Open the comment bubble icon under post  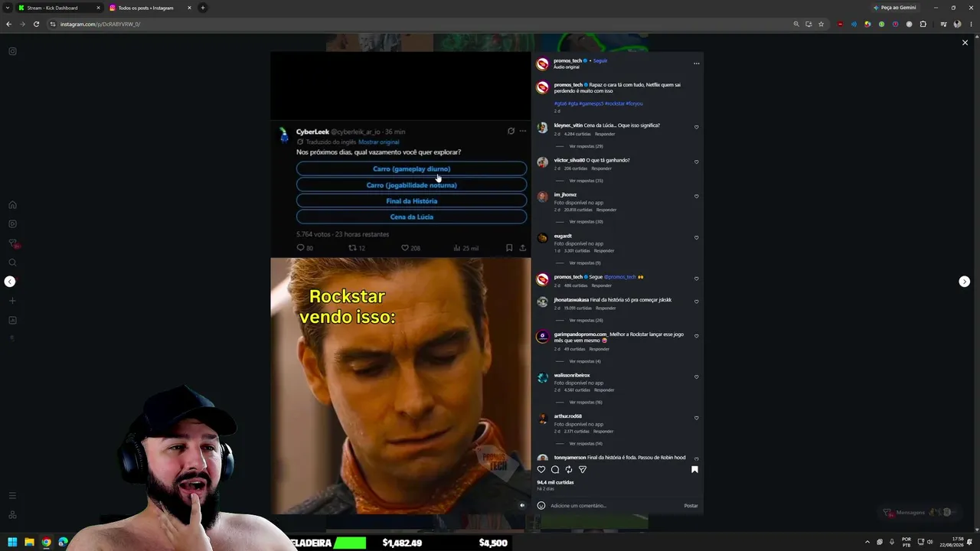click(x=555, y=470)
